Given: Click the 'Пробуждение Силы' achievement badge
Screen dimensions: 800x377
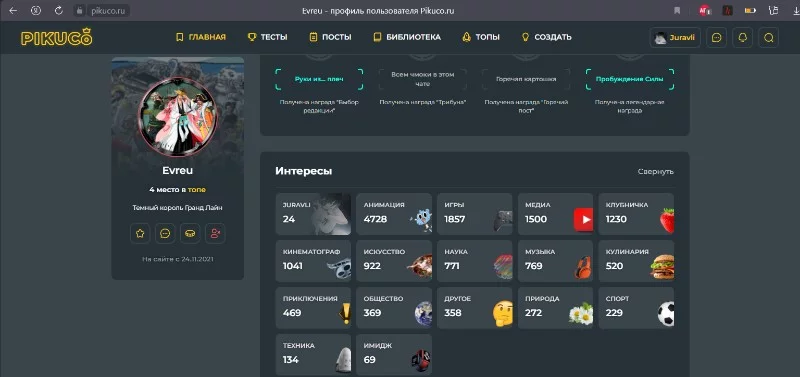Looking at the screenshot, I should tap(630, 79).
